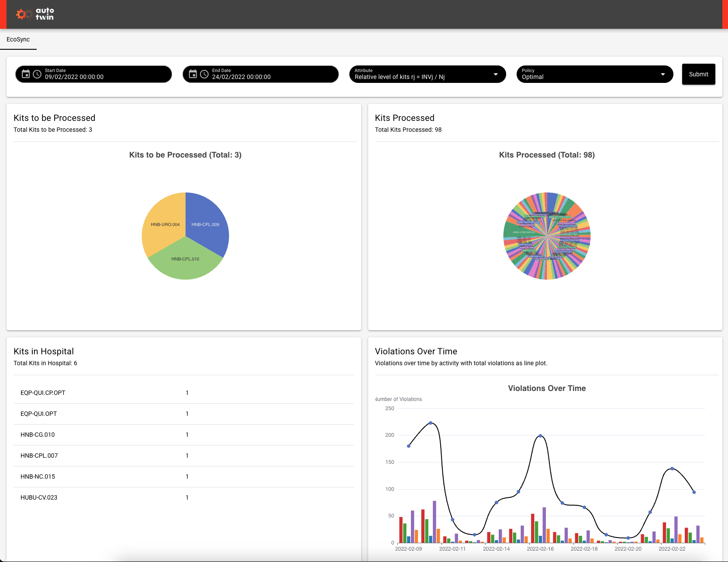The width and height of the screenshot is (728, 562).
Task: Click 'Total Kits to be Processed: 3' text
Action: 53,130
